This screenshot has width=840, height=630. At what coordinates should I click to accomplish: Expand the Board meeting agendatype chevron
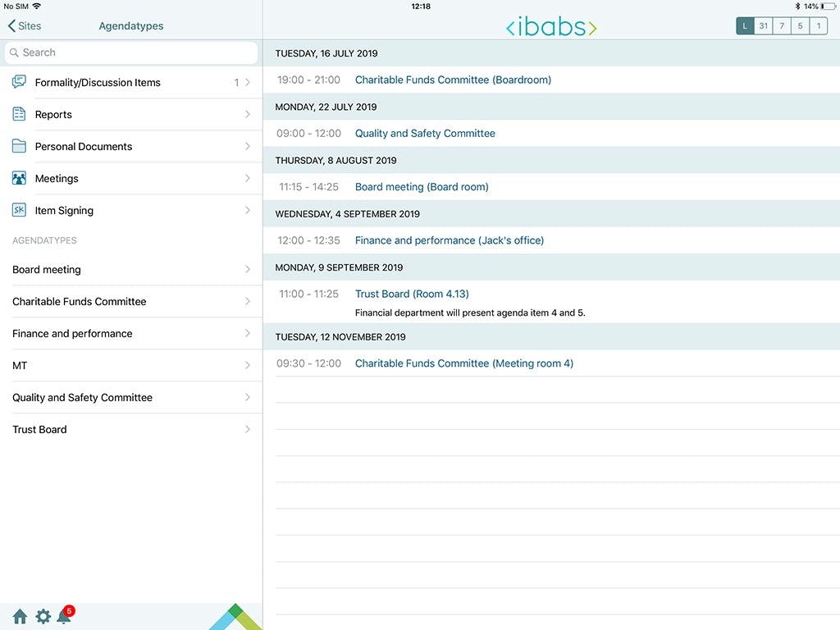[248, 269]
